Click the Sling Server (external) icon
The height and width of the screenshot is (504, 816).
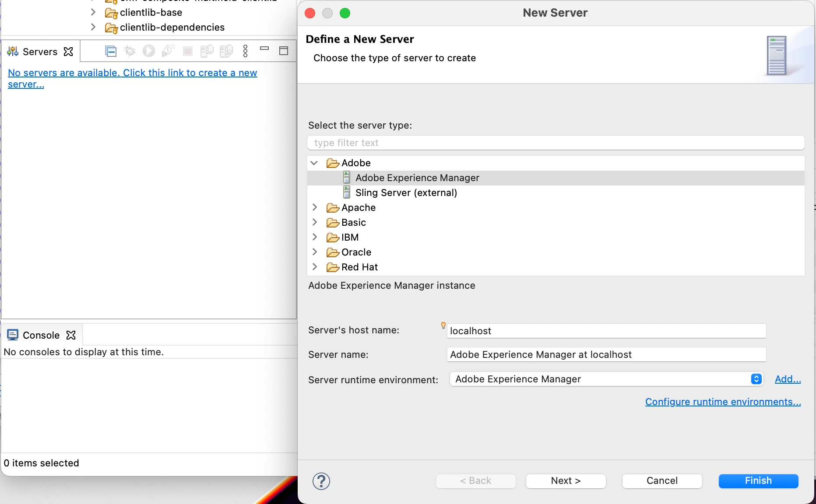pyautogui.click(x=347, y=192)
